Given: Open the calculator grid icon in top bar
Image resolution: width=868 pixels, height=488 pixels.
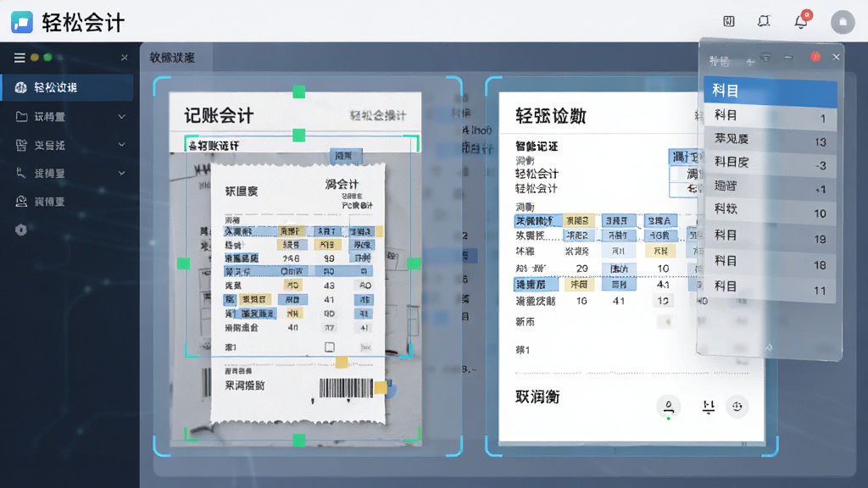Looking at the screenshot, I should point(729,21).
